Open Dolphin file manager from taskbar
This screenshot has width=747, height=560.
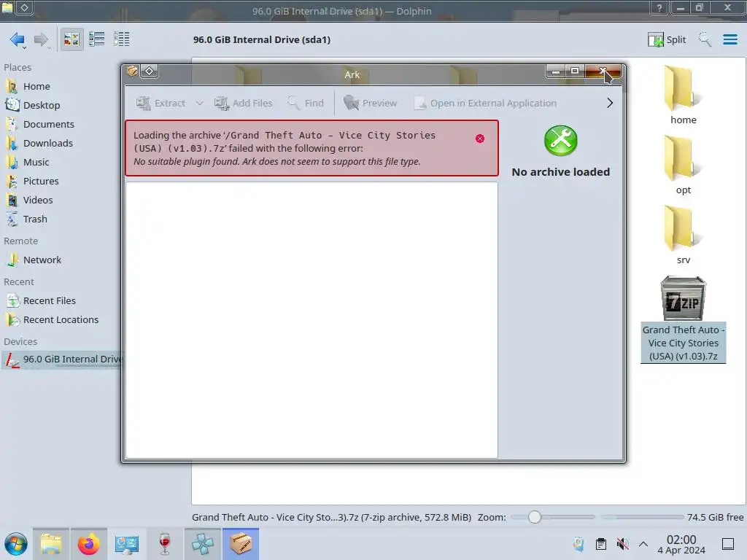[51, 544]
